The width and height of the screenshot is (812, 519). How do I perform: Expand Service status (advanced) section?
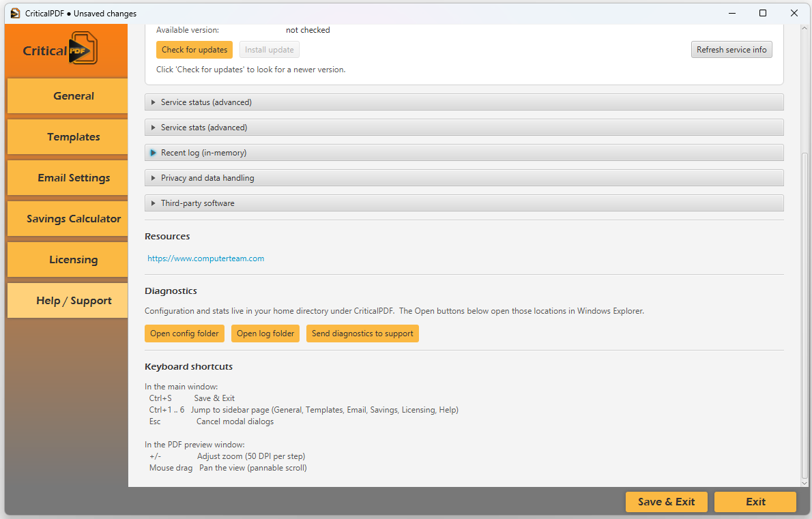click(x=464, y=102)
